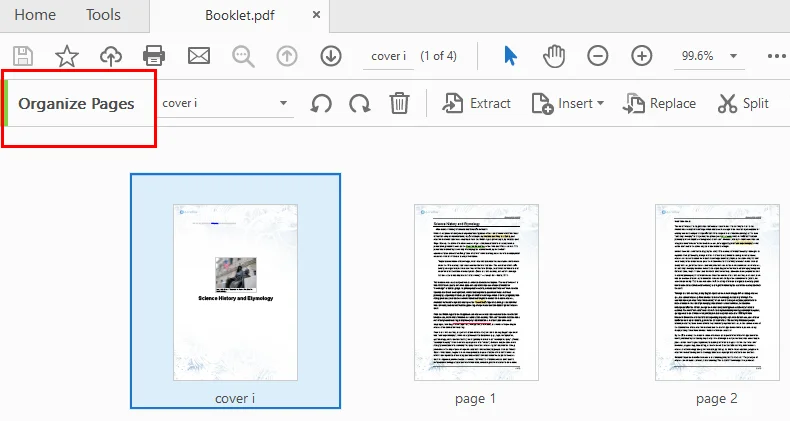Click the Replace pages button
Image resolution: width=790 pixels, height=421 pixels.
coord(659,103)
